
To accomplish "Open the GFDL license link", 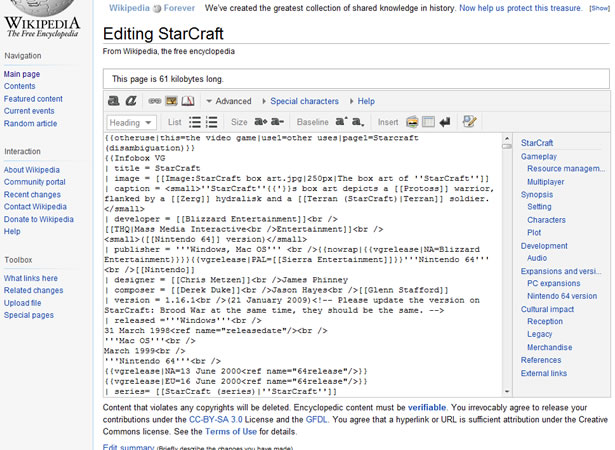I will [317, 419].
